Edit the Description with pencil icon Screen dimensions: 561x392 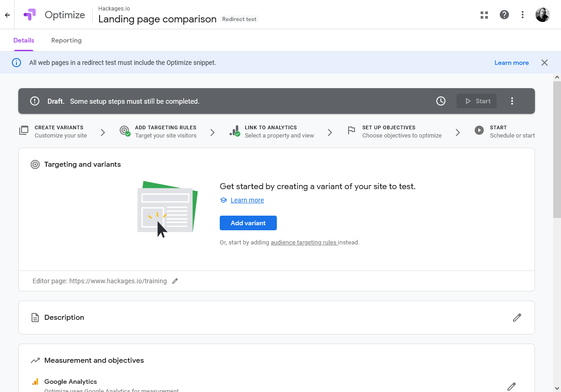point(517,318)
